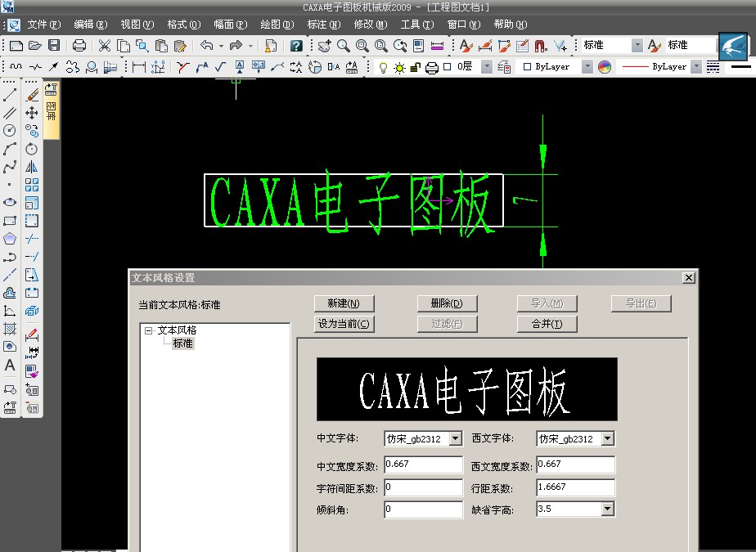
Task: Open the 编辑(E) menu
Action: [90, 25]
